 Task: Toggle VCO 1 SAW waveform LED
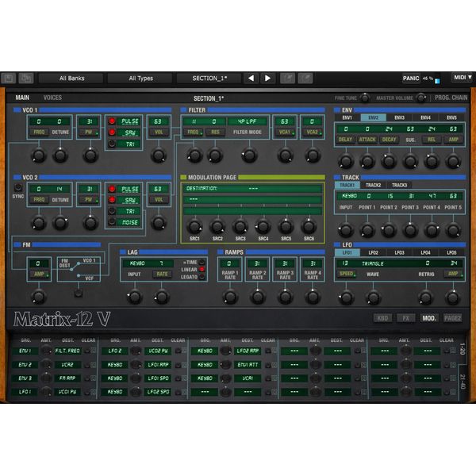[112, 132]
